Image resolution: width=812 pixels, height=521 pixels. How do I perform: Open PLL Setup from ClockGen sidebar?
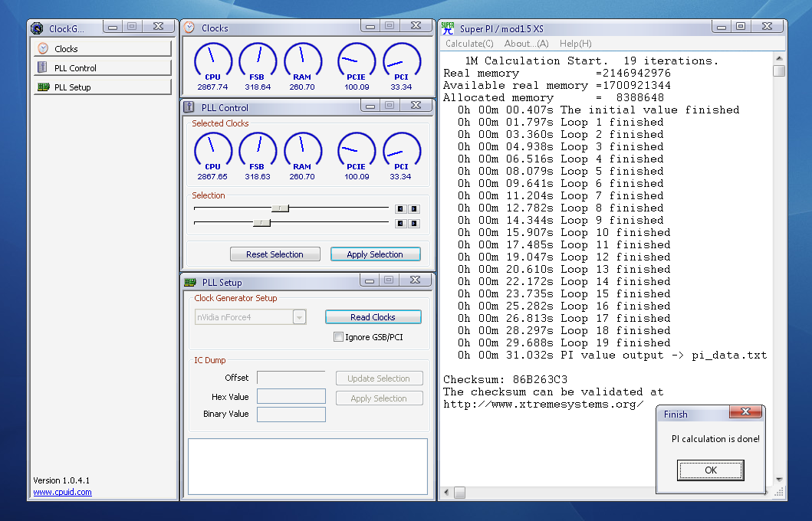point(103,87)
